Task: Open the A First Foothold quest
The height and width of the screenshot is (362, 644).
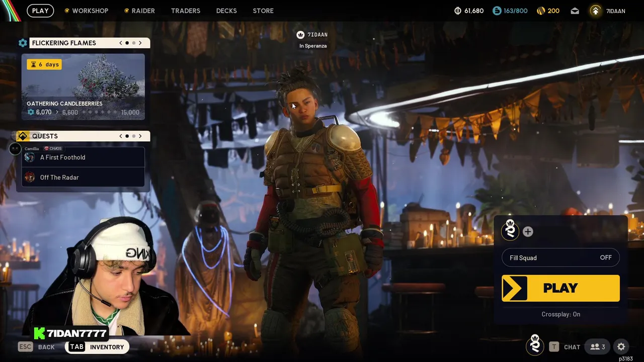Action: (x=83, y=157)
